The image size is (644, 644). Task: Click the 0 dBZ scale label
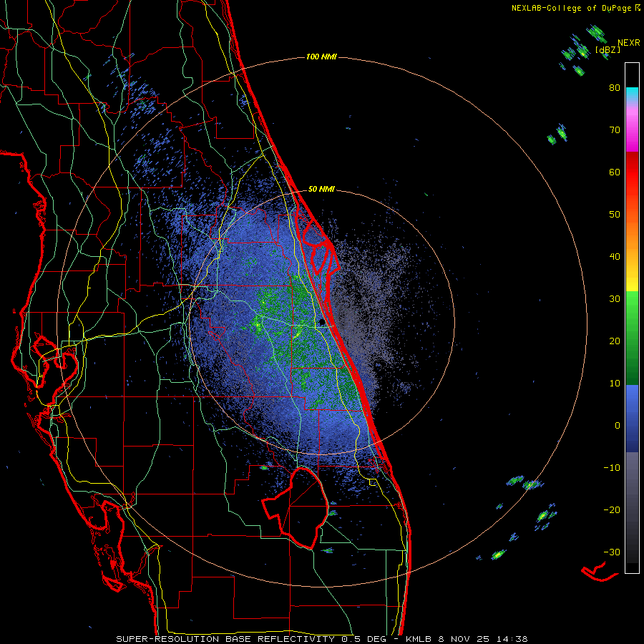click(618, 426)
